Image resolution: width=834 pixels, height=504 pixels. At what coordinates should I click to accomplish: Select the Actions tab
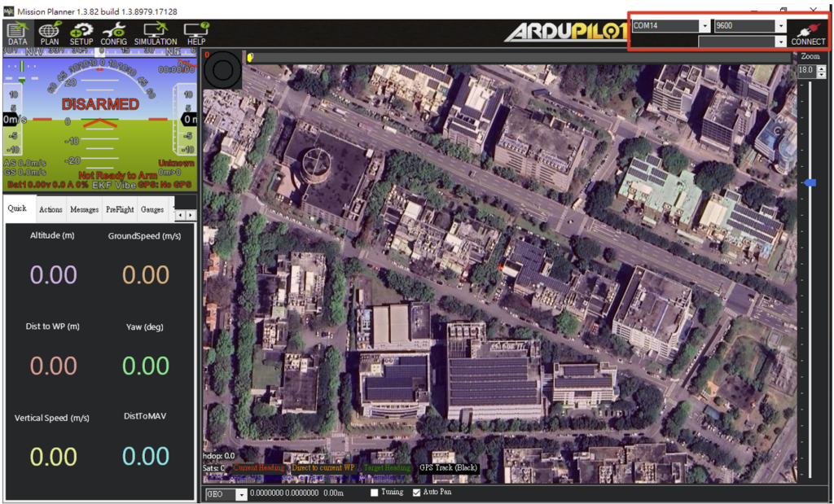pyautogui.click(x=50, y=209)
